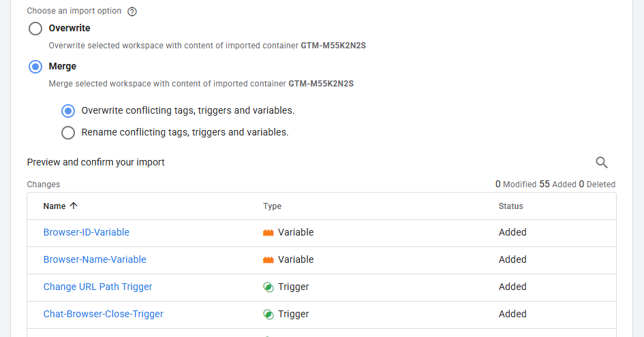
Task: Click the import option help question mark icon
Action: click(132, 12)
